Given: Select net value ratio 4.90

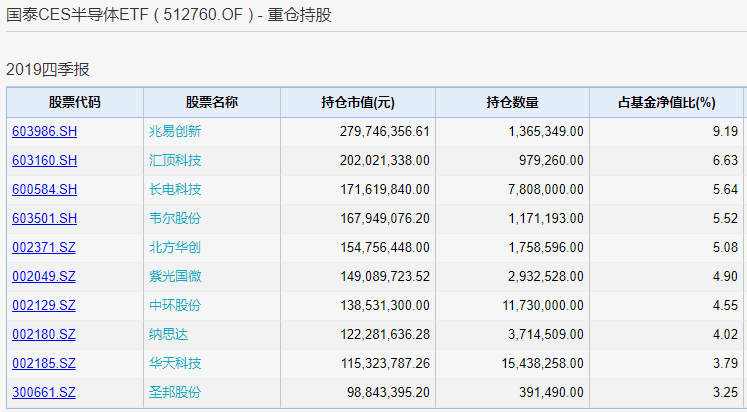Looking at the screenshot, I should (x=725, y=277).
